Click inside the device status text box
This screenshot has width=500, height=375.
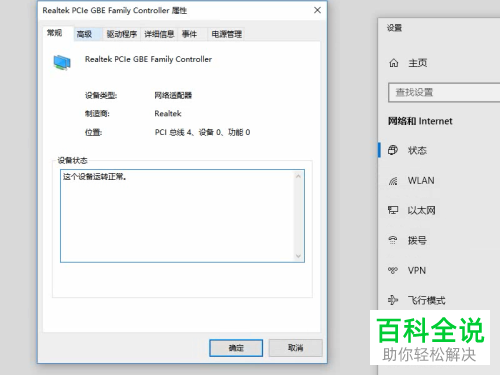[182, 216]
